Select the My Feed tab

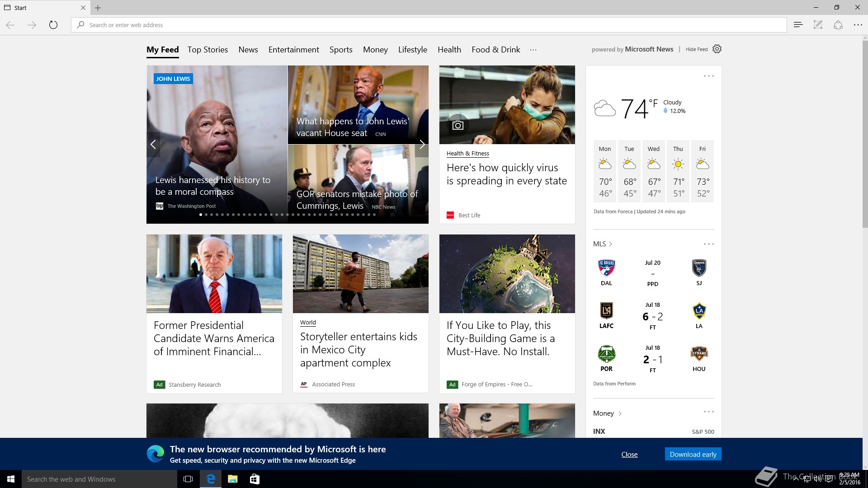(162, 50)
